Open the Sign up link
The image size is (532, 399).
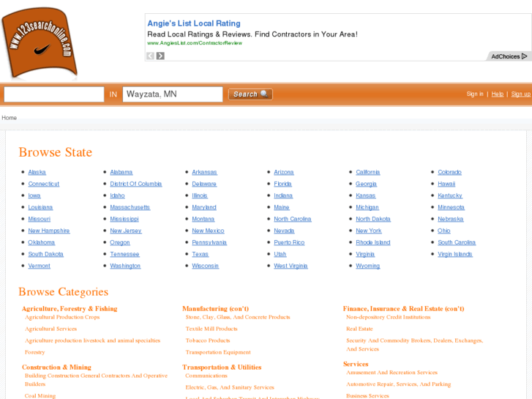[x=521, y=94]
